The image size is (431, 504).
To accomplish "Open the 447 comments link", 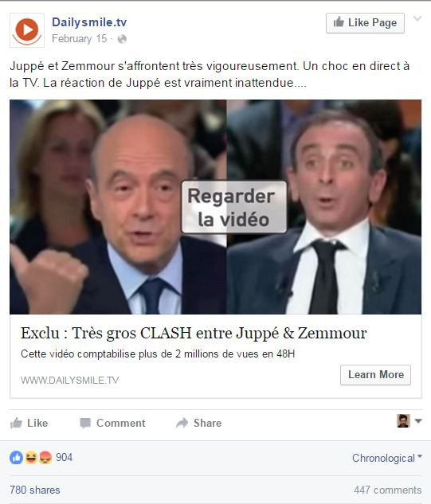I will click(387, 490).
